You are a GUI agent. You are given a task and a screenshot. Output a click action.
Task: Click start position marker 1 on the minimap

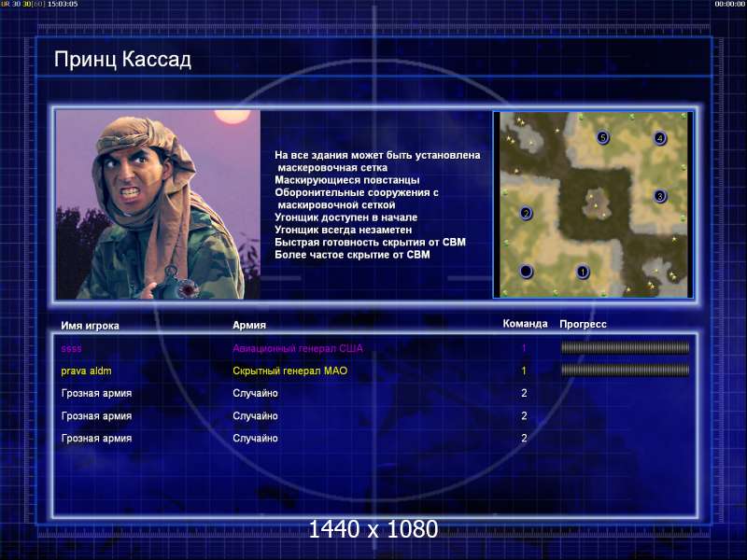pos(582,272)
